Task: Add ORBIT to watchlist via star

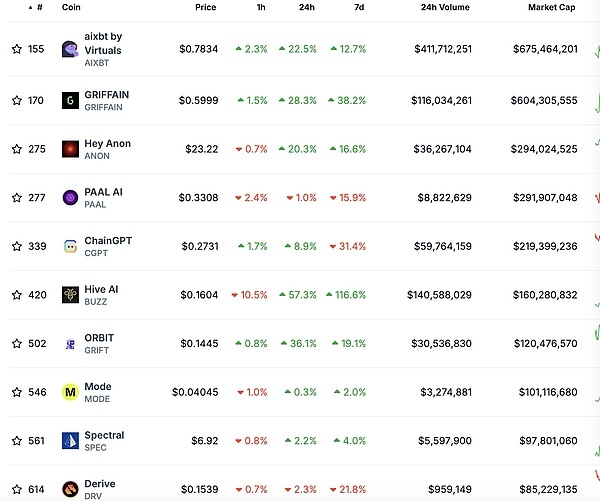Action: point(16,344)
